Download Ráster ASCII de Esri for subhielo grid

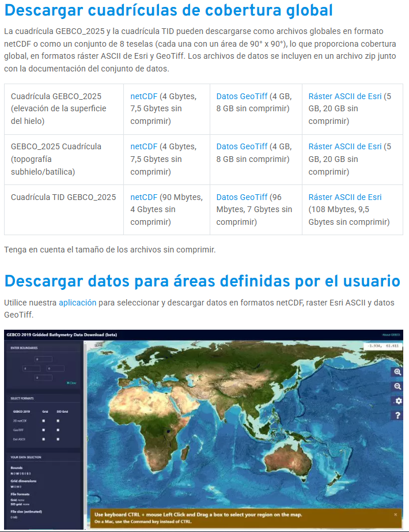[x=344, y=146]
